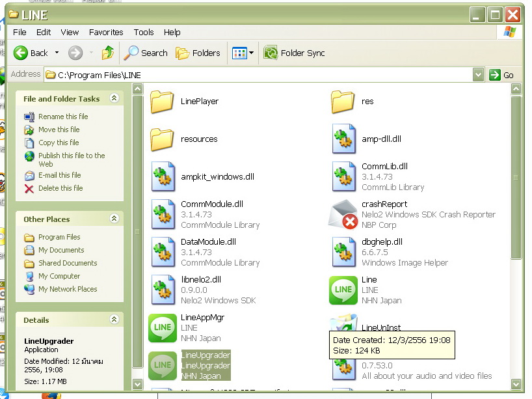Toggle the Folders pane
The width and height of the screenshot is (532, 399).
click(198, 53)
